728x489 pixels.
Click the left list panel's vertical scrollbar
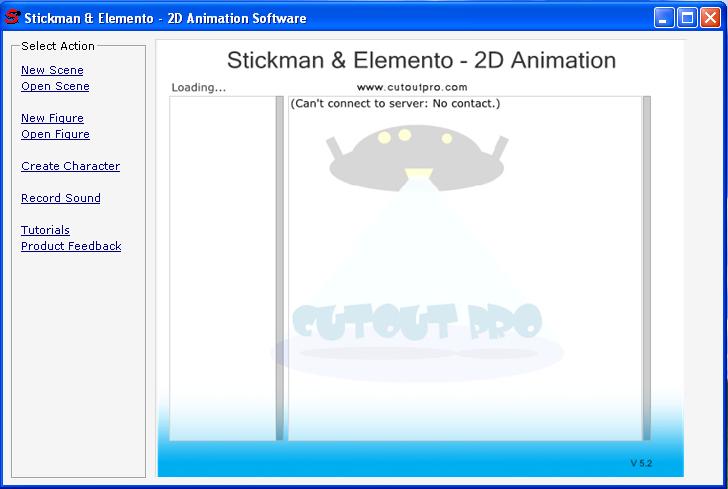pyautogui.click(x=280, y=268)
